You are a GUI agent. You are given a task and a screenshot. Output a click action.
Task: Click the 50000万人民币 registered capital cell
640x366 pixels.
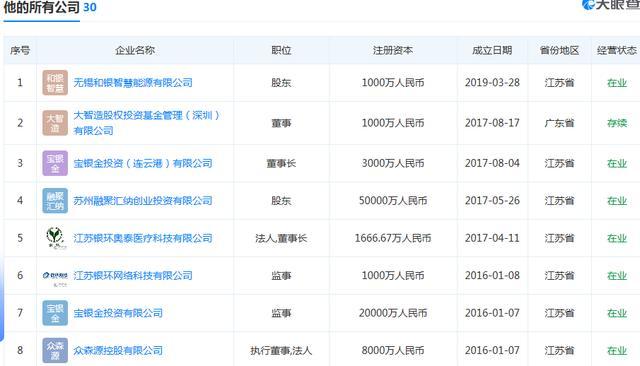point(393,201)
